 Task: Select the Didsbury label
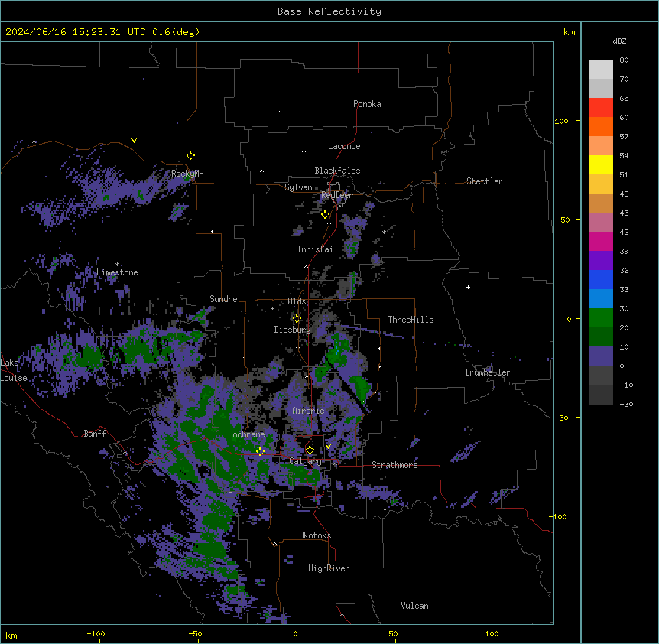[x=293, y=330]
